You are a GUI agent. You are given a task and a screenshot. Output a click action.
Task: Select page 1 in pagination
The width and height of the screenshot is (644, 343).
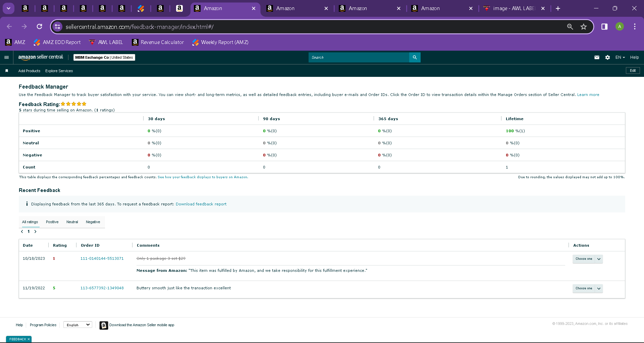29,232
